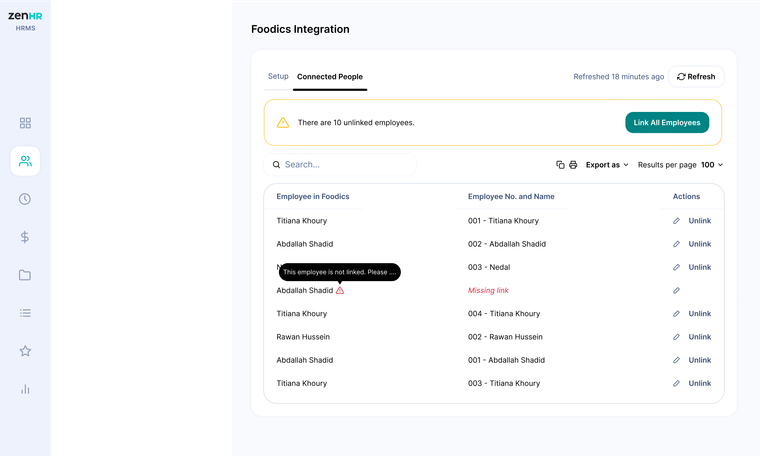
Task: Click the 'This employee is not linked' tooltip
Action: coord(340,272)
